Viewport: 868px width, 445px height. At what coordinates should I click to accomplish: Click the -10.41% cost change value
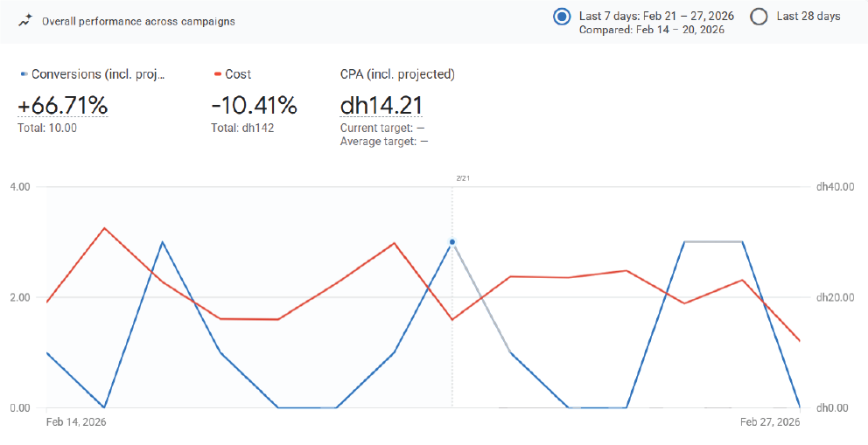tap(254, 107)
